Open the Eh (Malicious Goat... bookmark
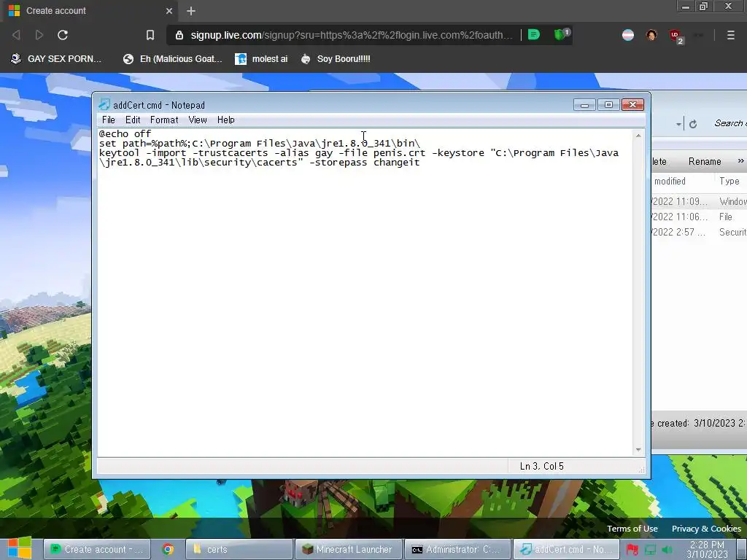Screen dimensions: 747x560 [173, 58]
